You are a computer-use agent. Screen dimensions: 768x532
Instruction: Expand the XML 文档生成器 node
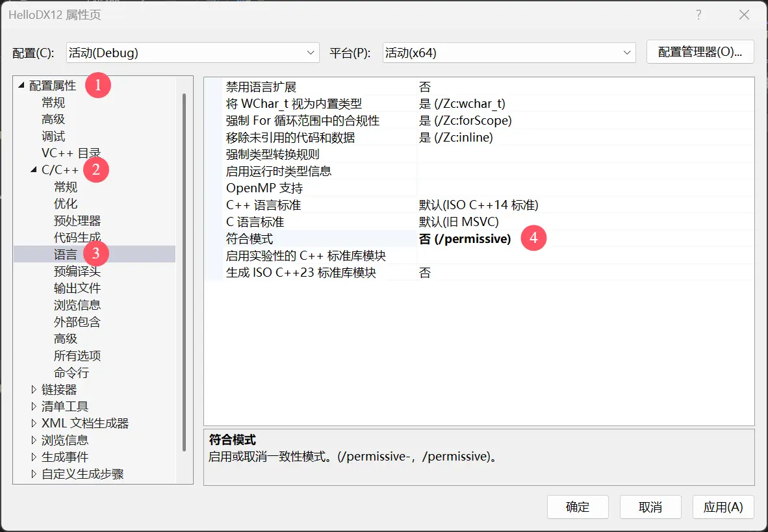pyautogui.click(x=33, y=423)
